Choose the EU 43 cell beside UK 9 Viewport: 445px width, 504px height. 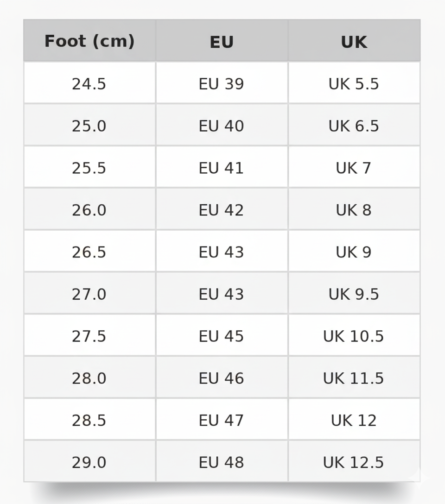pyautogui.click(x=222, y=252)
